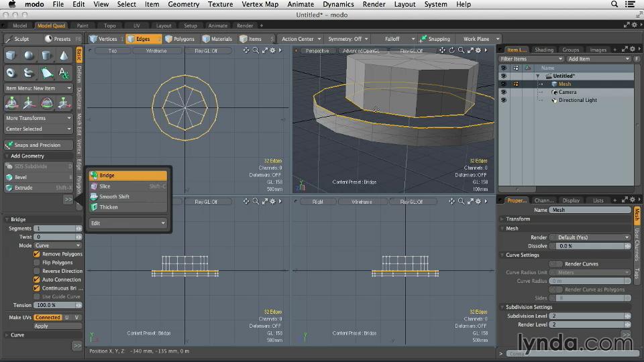644x362 pixels.
Task: Activate the text tool icon
Action: (64, 73)
